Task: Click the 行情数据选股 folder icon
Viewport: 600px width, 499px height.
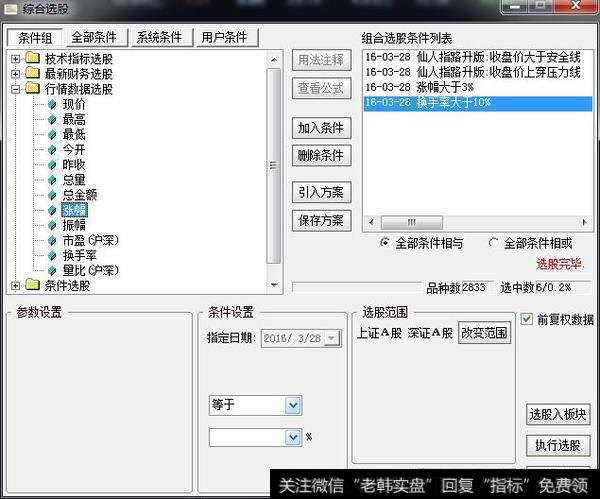Action: (x=33, y=89)
